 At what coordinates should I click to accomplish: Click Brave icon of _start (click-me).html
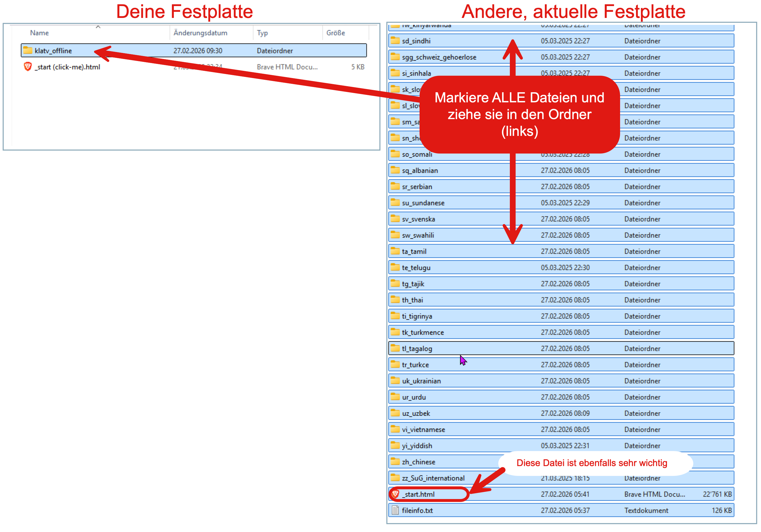click(x=28, y=66)
